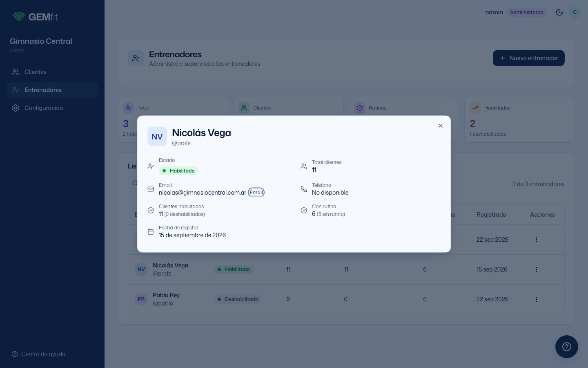588x368 pixels.
Task: Open Configuración in the sidebar
Action: point(52,108)
